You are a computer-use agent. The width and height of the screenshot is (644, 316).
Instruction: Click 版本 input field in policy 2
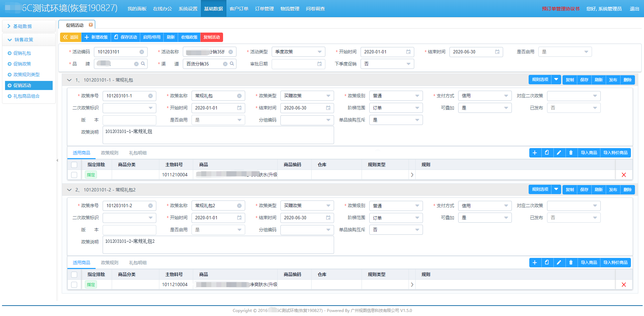click(x=129, y=230)
